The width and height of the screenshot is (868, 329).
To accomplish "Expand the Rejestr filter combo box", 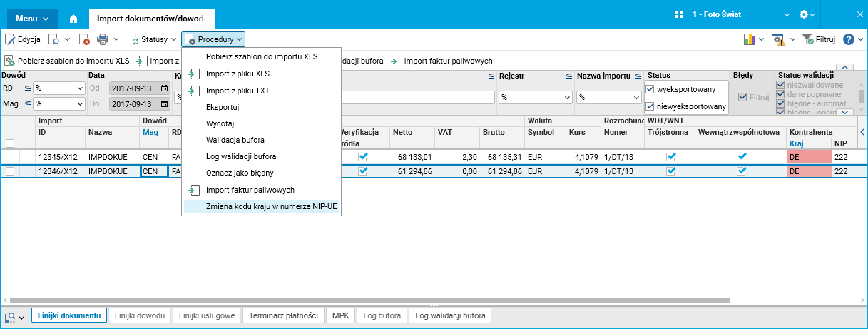I will tap(566, 97).
